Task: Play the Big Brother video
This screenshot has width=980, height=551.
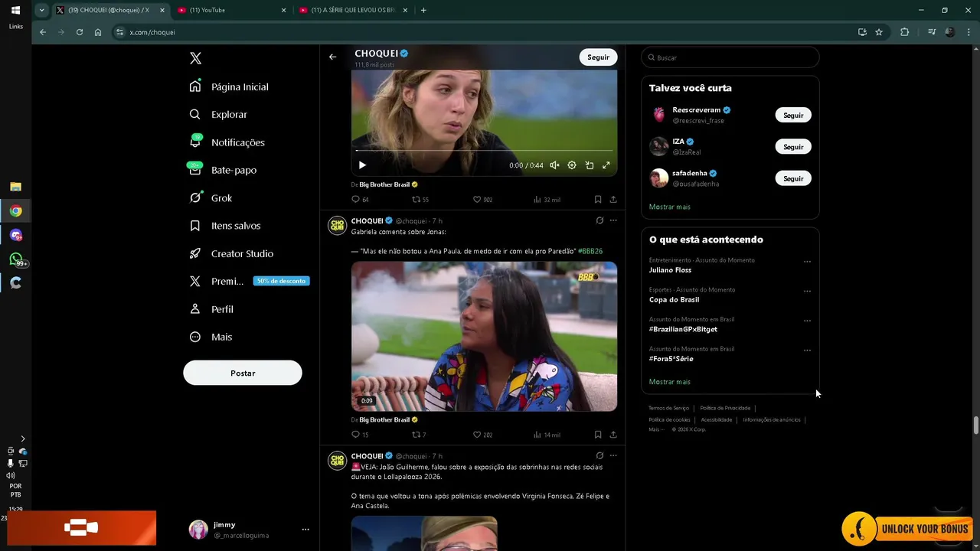Action: (x=362, y=165)
